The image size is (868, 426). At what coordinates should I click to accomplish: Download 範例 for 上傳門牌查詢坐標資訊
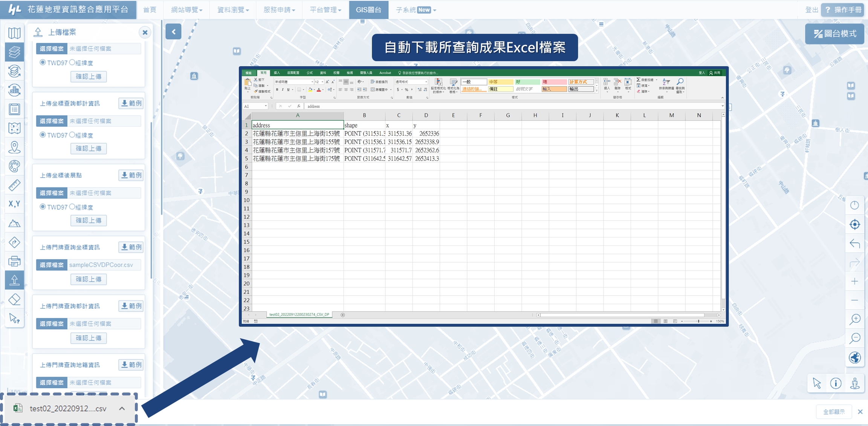(x=131, y=247)
